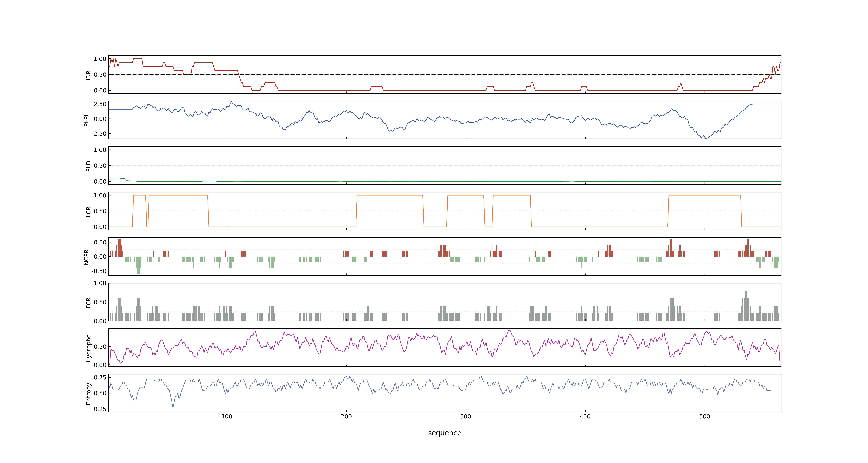Click the x-axis tick label 400

[x=585, y=416]
